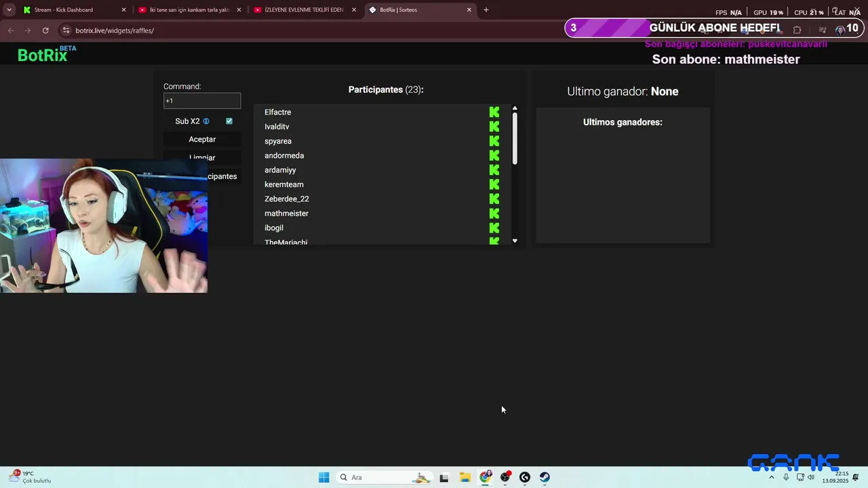Screen dimensions: 868x488
Task: Open File Explorer from the taskbar
Action: coord(465,477)
